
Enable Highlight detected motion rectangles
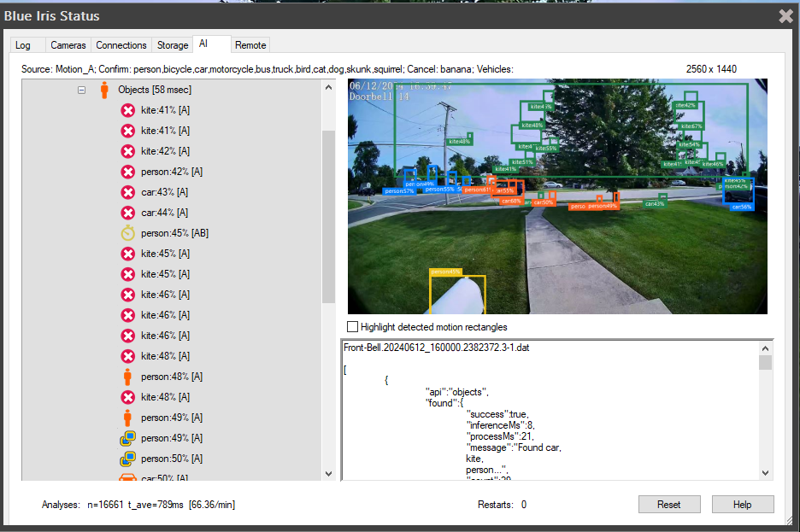[352, 327]
